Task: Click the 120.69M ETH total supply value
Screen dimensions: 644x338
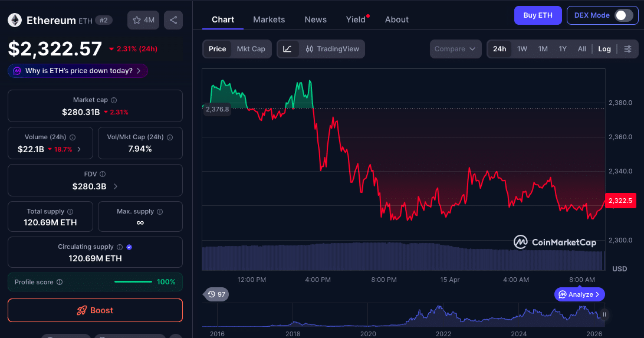Action: (50, 222)
